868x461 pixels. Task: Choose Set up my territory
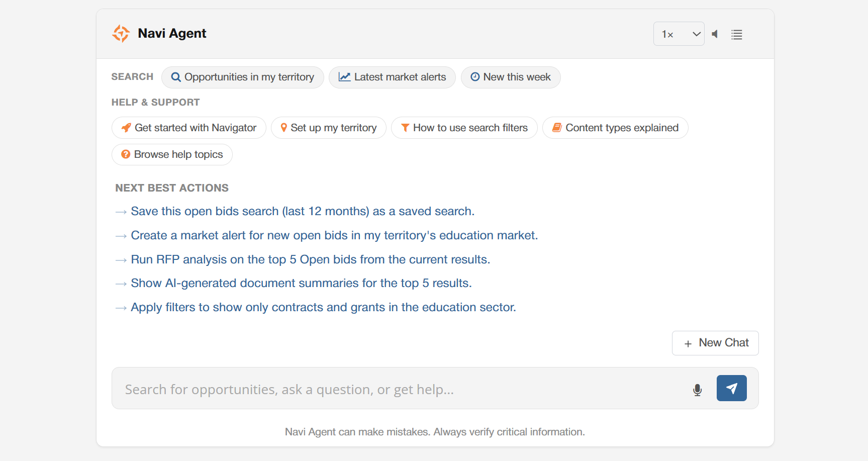[329, 128]
